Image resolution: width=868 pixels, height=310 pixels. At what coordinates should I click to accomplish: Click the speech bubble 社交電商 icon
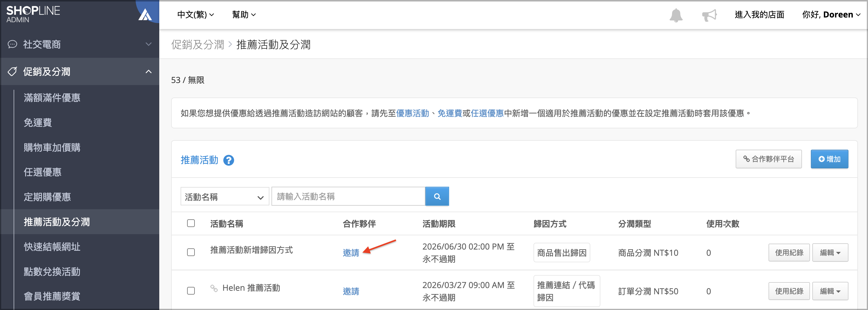click(x=12, y=44)
